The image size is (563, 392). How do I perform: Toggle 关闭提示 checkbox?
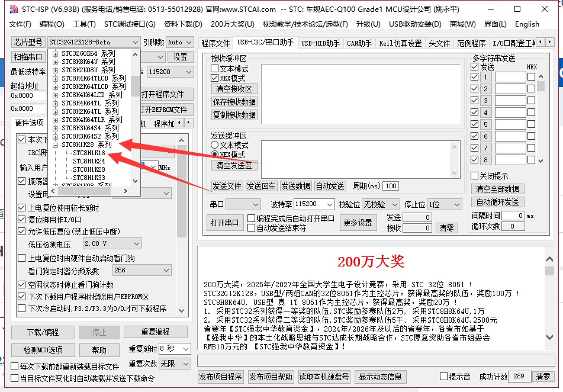[x=474, y=176]
